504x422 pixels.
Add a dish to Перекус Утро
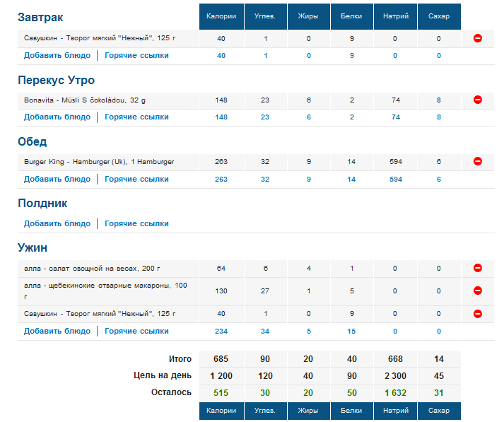57,117
